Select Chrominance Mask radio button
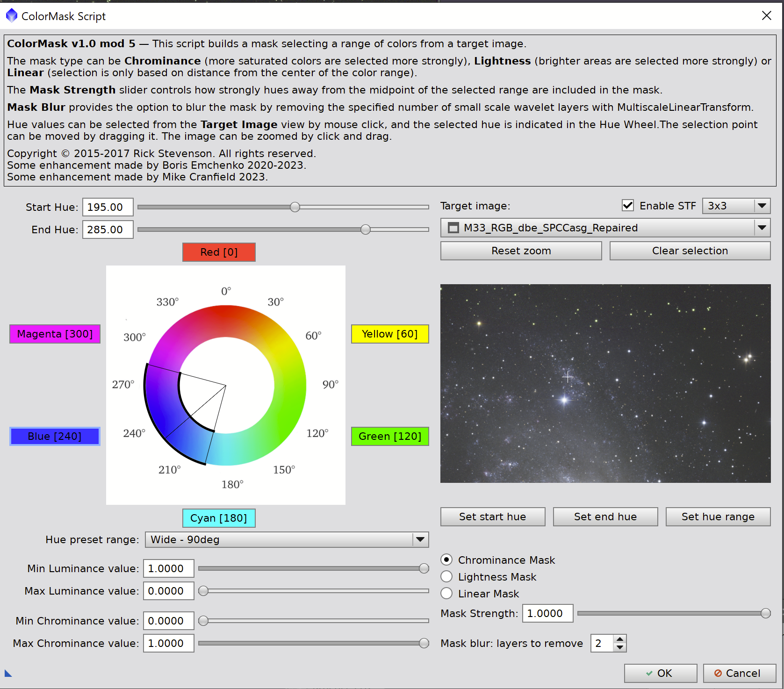Screen dimensions: 784x689 (x=446, y=560)
